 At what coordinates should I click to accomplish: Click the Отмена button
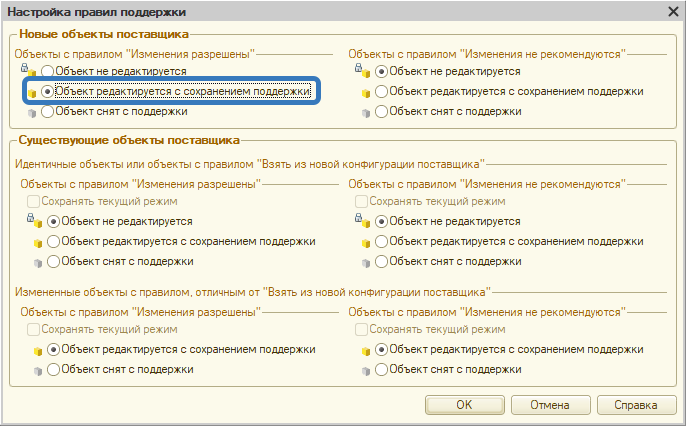pyautogui.click(x=550, y=405)
